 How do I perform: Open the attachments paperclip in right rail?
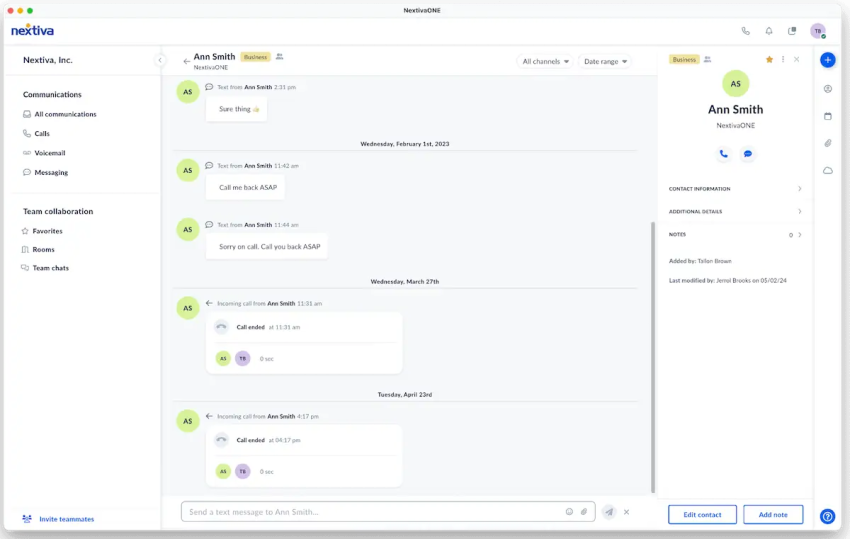tap(828, 143)
